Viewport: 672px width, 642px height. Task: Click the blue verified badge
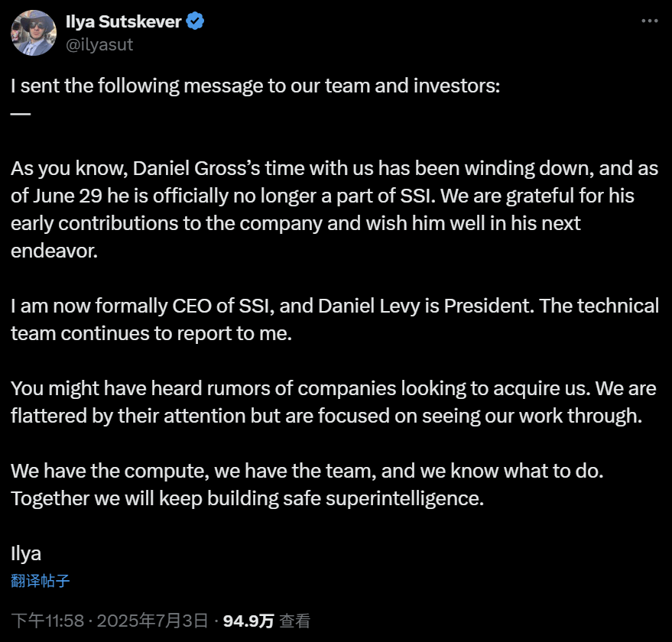pyautogui.click(x=196, y=21)
